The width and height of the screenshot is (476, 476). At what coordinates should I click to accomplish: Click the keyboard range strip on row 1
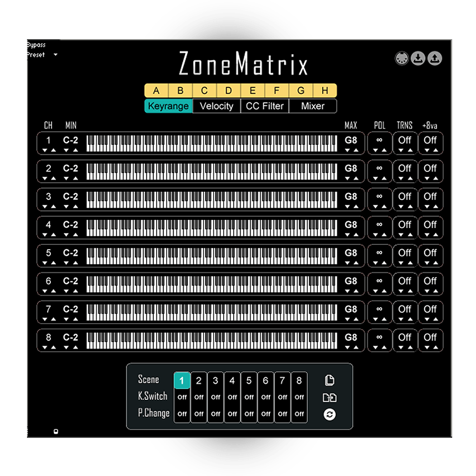coord(212,143)
